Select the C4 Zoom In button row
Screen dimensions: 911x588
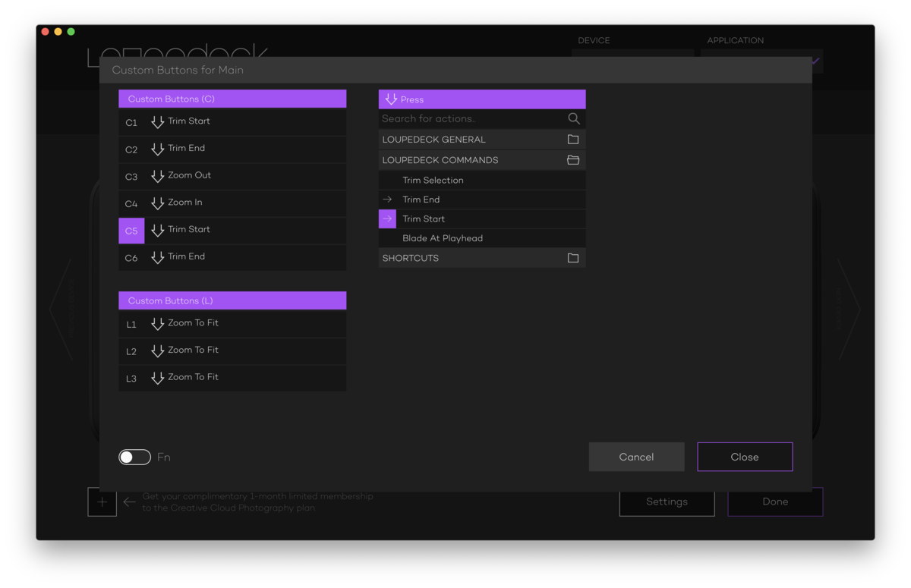232,203
